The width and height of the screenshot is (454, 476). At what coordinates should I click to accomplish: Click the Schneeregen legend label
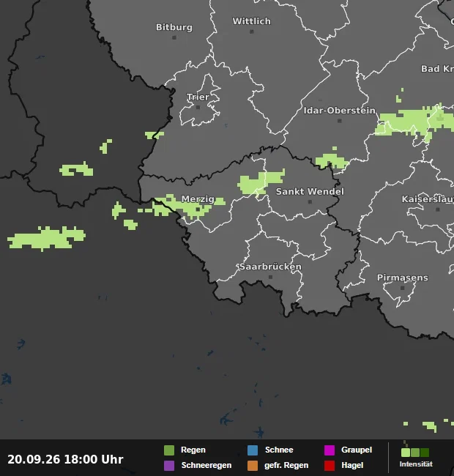pyautogui.click(x=206, y=465)
